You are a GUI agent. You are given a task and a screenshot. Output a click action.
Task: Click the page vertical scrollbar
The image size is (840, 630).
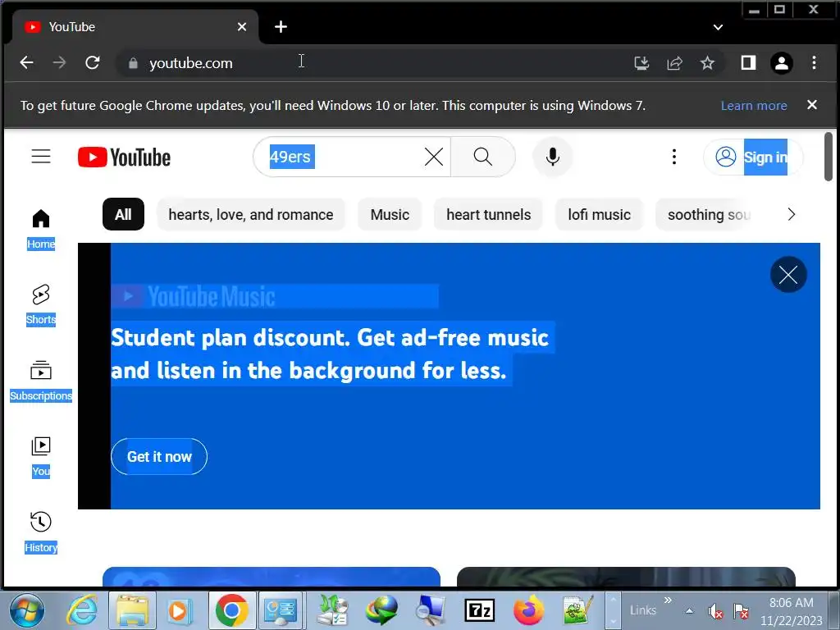[829, 157]
